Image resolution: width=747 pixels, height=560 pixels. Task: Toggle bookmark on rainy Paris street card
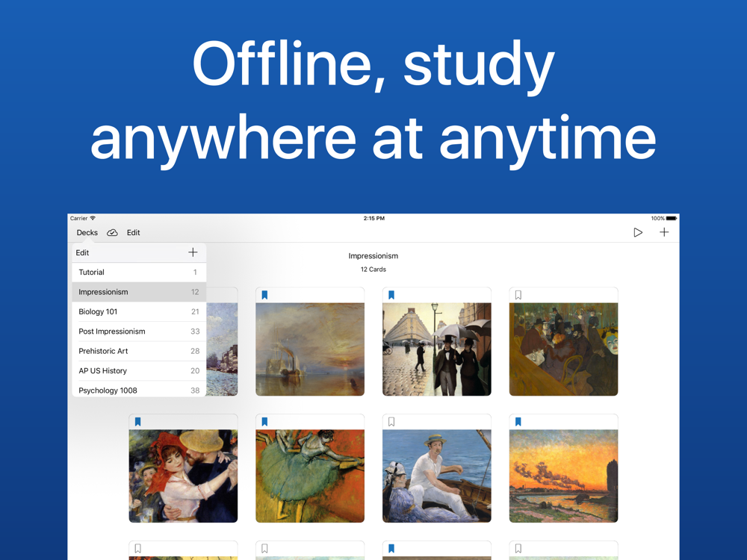coord(391,295)
